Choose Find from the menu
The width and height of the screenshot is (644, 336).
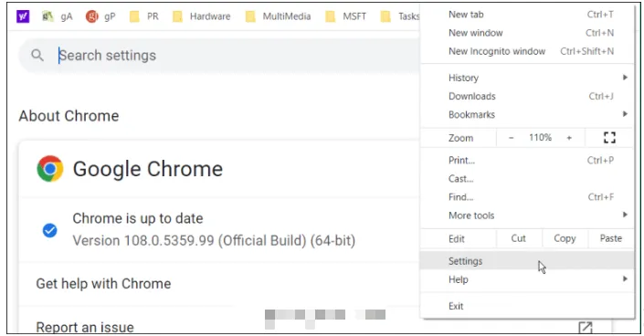click(x=527, y=197)
